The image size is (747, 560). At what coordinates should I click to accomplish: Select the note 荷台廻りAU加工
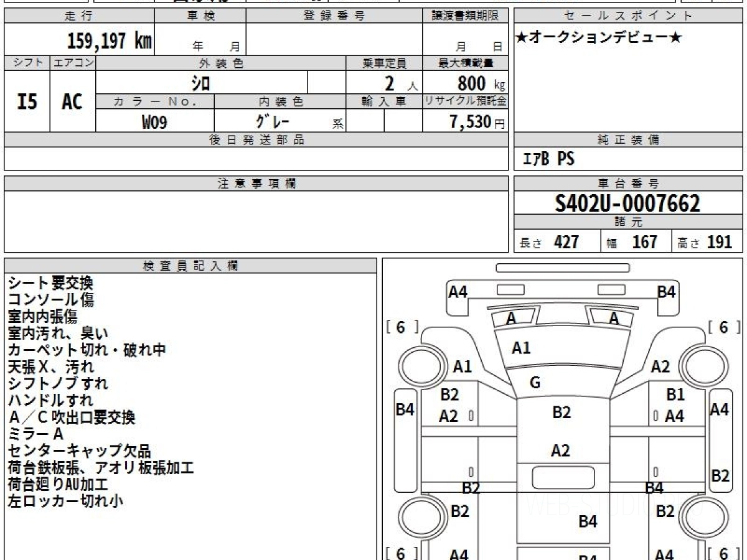tap(58, 485)
